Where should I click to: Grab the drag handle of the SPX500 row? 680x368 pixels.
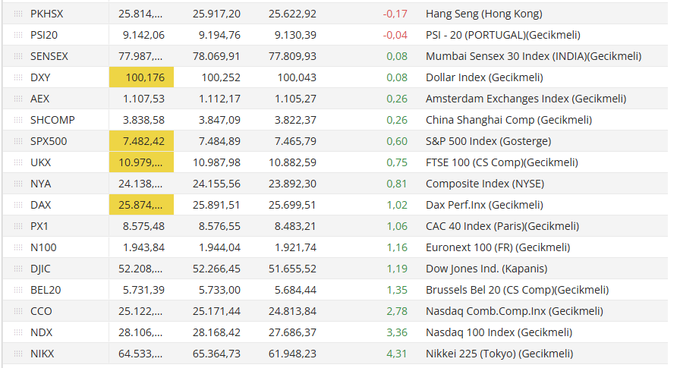point(18,141)
